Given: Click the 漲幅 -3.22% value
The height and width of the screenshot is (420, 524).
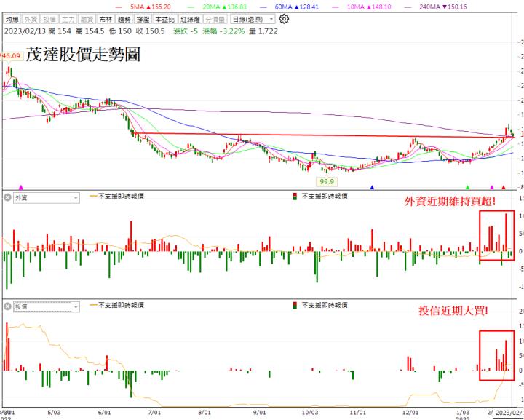Looking at the screenshot, I should point(223,31).
